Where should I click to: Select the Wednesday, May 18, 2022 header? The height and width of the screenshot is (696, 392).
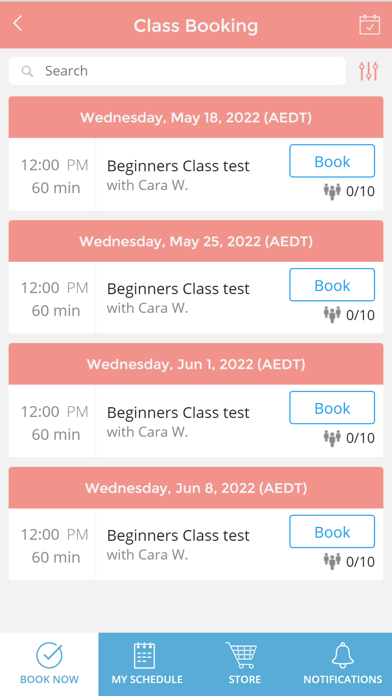(196, 118)
